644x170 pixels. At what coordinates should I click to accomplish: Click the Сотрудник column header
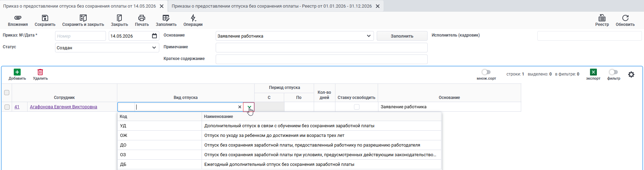coord(64,98)
